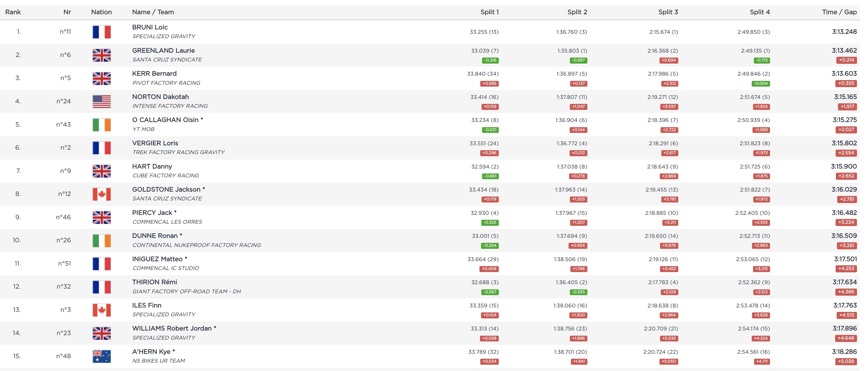Click Canadian flag beside GOLDSTONE Jackson
Viewport: 868px width, 371px height.
click(x=101, y=194)
